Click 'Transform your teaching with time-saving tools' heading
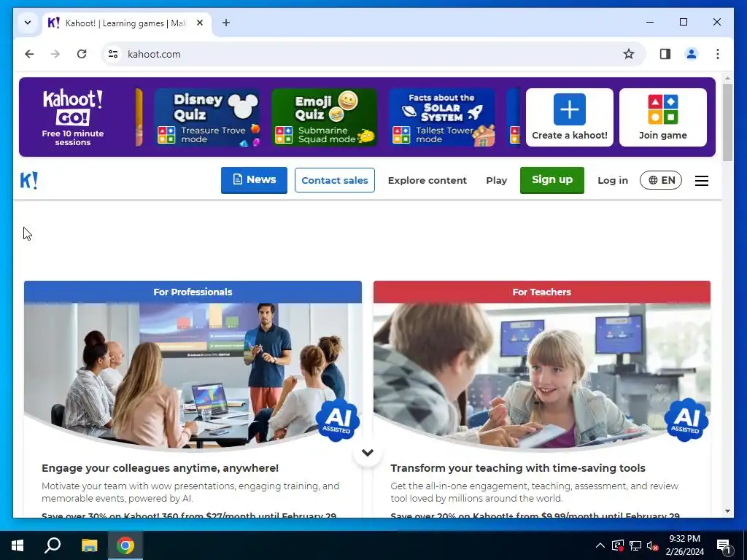The image size is (747, 560). click(518, 468)
